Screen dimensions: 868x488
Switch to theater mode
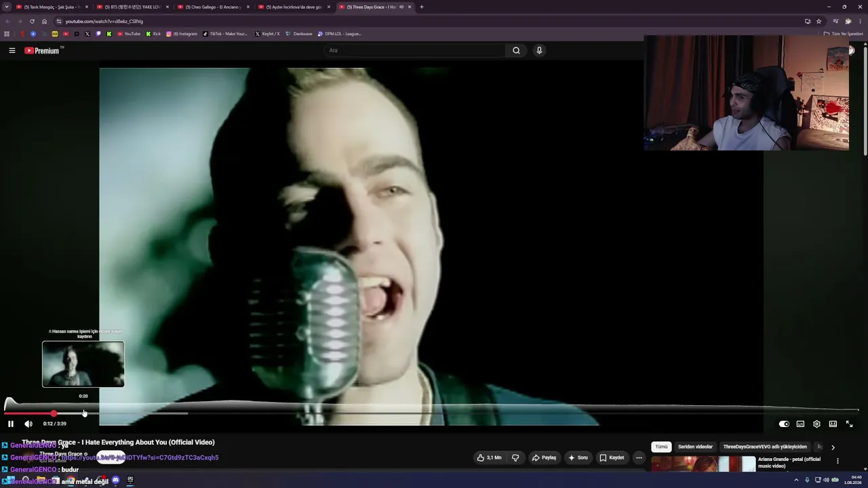pyautogui.click(x=833, y=424)
